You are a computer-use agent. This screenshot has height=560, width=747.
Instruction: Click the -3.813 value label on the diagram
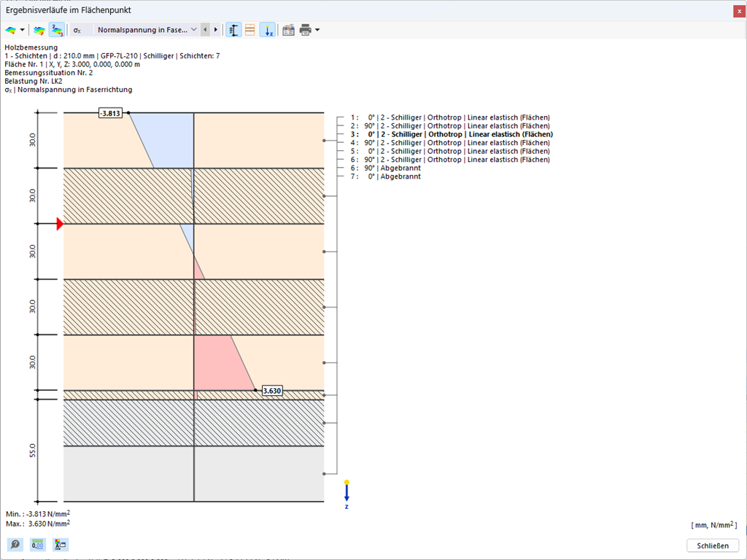point(111,113)
